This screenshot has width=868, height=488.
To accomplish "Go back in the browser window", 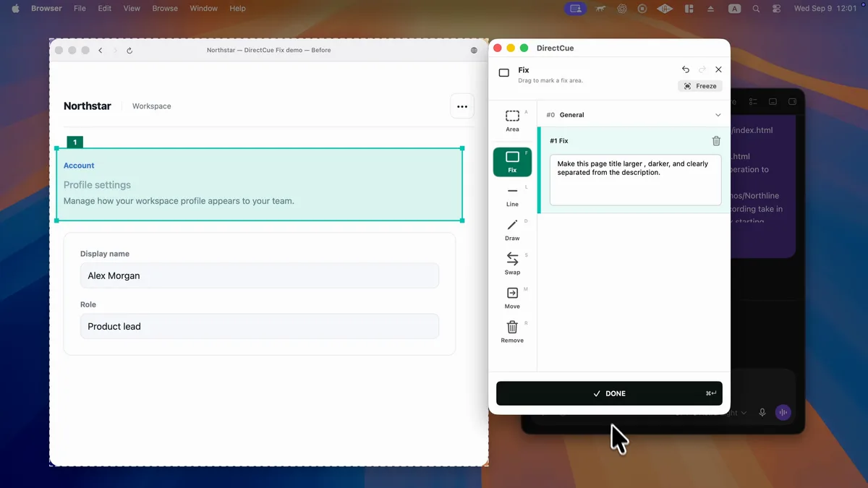I will 101,51.
